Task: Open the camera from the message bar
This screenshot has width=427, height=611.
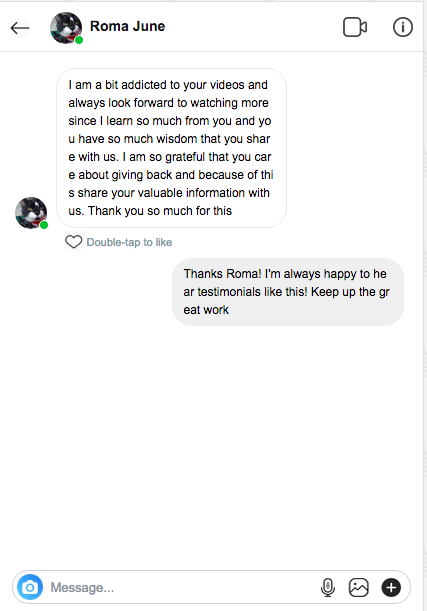Action: [30, 587]
